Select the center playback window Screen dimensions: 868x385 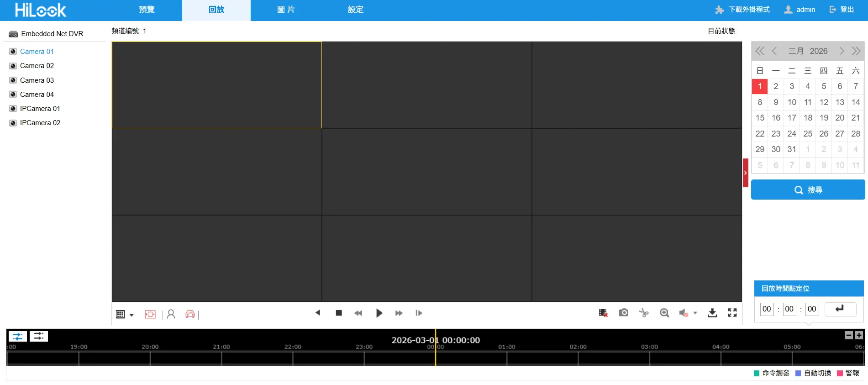point(427,172)
